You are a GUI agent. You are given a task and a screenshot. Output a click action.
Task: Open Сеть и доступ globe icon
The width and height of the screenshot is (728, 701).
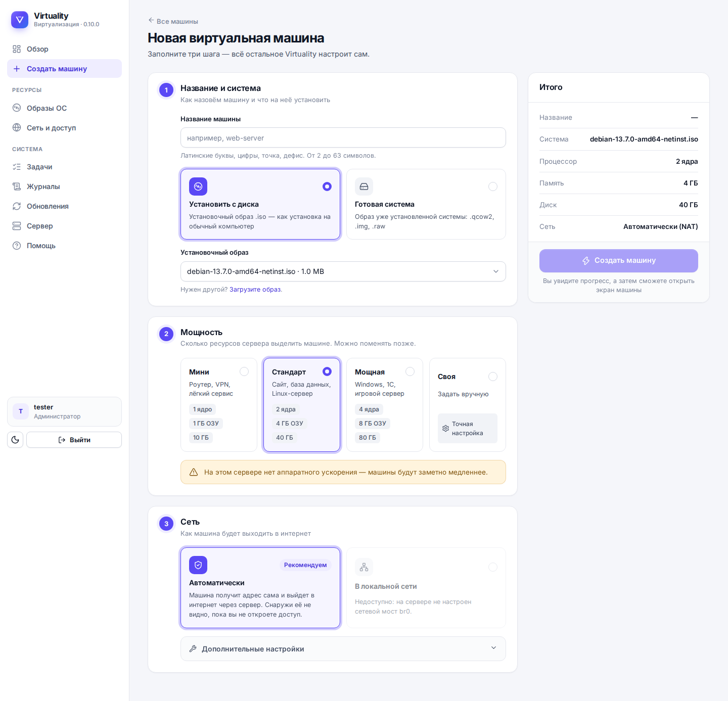(x=17, y=127)
